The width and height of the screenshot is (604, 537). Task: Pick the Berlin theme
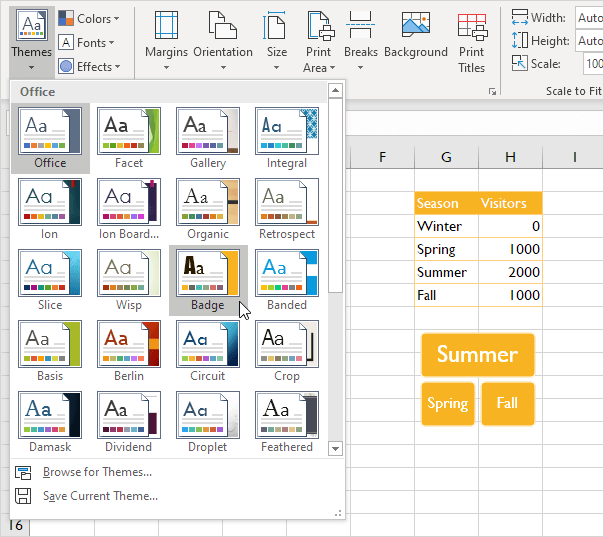click(128, 344)
